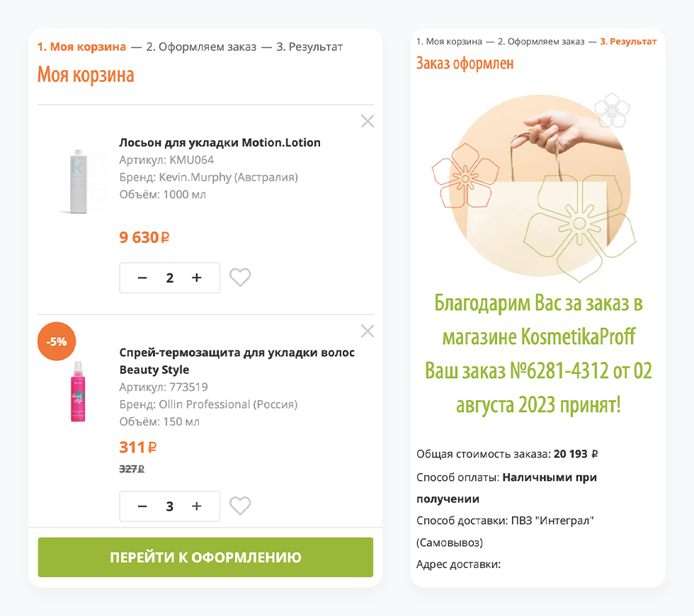Image resolution: width=694 pixels, height=616 pixels.
Task: Click the heart icon for the Beauty Style spray
Action: coord(240,506)
